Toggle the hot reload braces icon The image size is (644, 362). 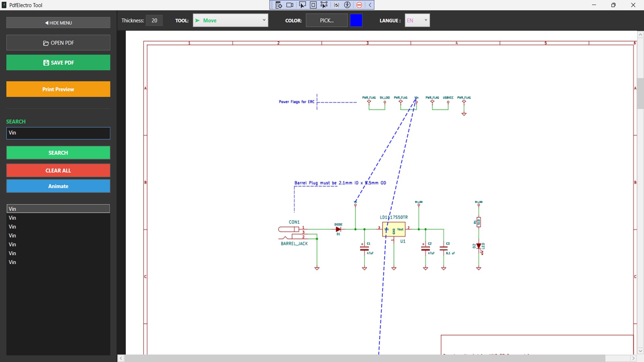tap(336, 5)
